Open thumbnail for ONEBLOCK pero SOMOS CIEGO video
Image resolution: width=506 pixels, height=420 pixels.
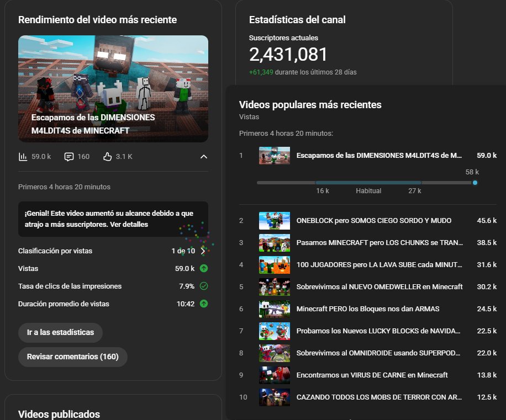pyautogui.click(x=275, y=220)
